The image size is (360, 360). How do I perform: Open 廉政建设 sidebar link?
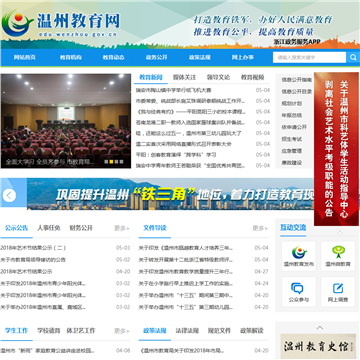pos(292,163)
